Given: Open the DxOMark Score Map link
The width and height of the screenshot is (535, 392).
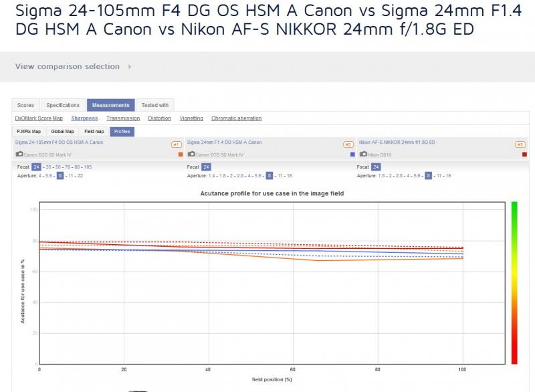Looking at the screenshot, I should tap(39, 118).
